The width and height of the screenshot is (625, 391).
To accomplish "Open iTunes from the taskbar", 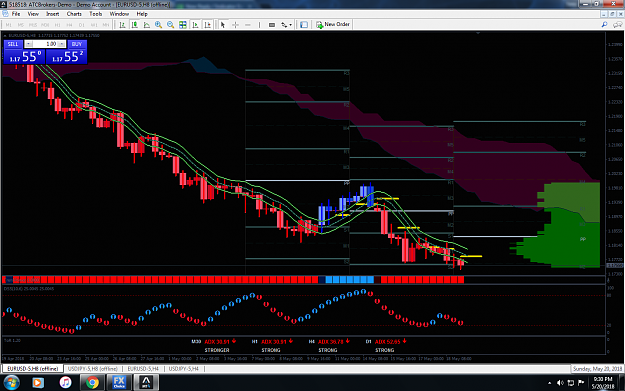I will 65,383.
